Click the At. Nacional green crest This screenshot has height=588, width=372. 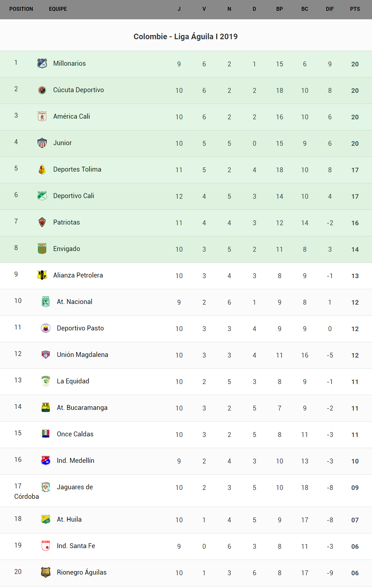pos(46,302)
